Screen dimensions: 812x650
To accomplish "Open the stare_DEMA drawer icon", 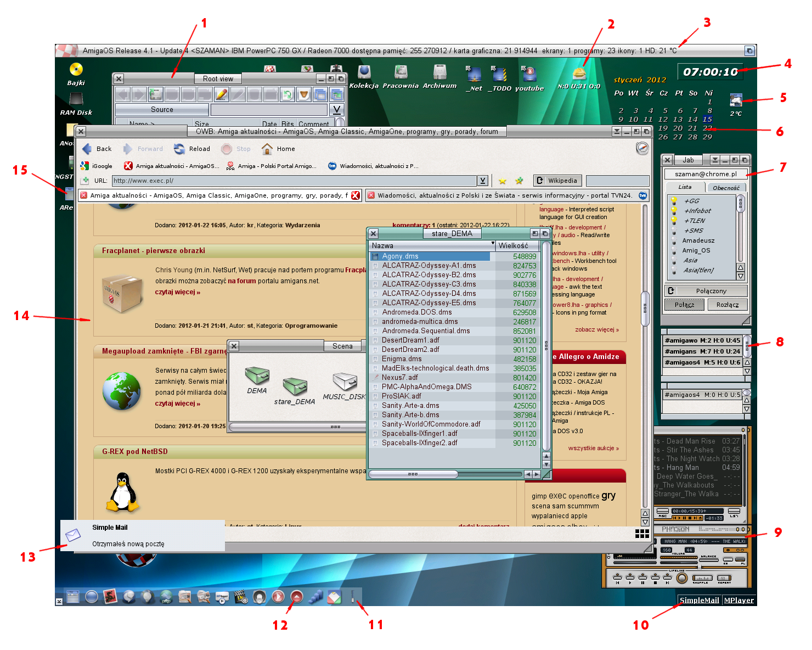I will (x=294, y=388).
